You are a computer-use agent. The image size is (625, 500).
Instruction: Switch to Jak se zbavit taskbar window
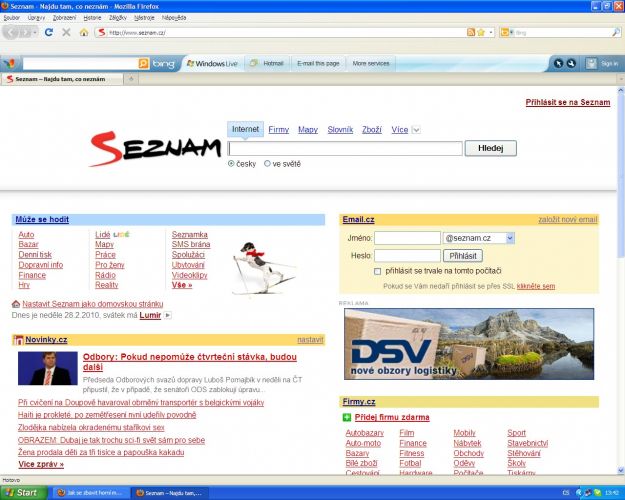tap(90, 493)
